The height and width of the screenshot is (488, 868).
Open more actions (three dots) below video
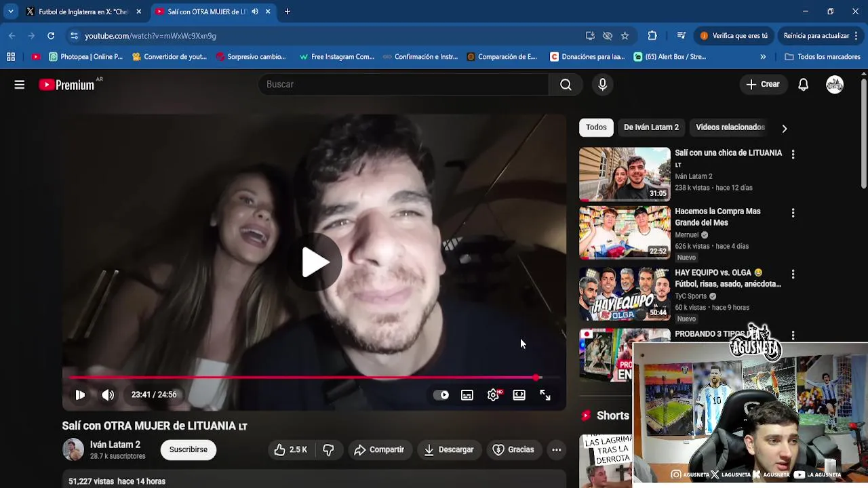[556, 449]
